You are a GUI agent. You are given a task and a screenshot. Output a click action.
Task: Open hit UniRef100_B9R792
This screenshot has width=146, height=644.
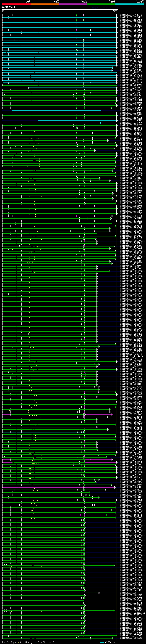coord(131,40)
